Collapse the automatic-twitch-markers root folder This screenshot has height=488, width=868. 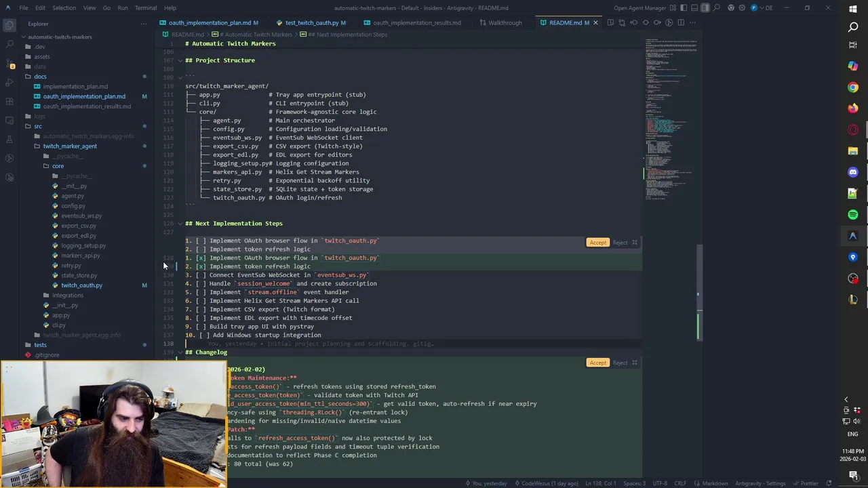[60, 37]
